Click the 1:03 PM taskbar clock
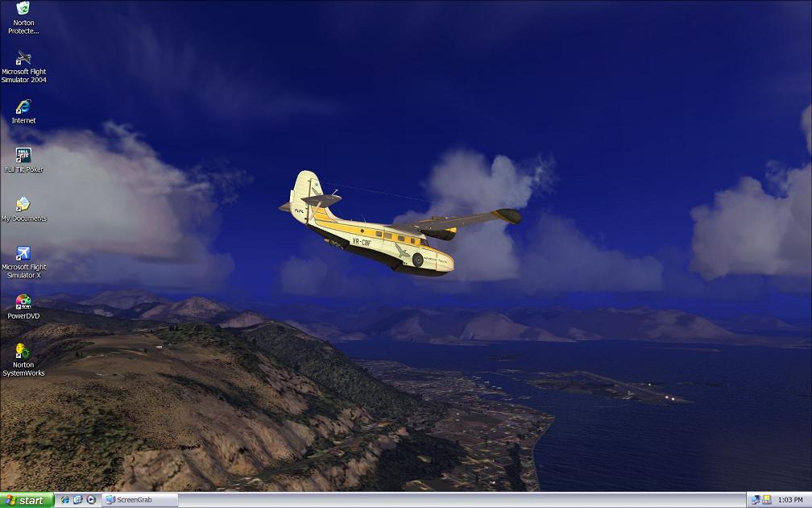This screenshot has width=812, height=508. coord(790,500)
